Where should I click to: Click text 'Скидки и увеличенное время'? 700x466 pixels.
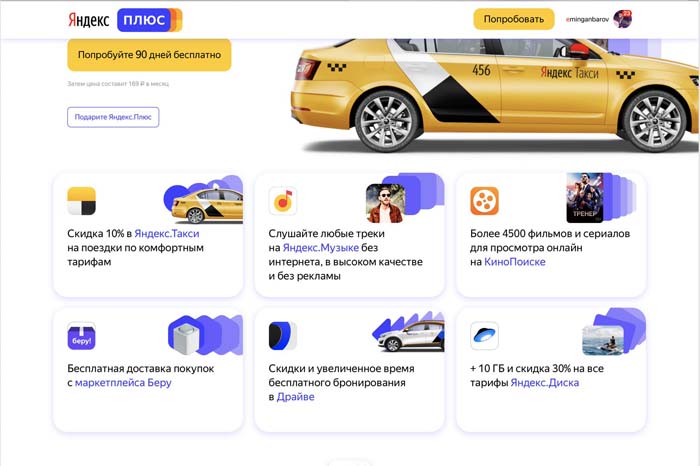[x=342, y=368]
